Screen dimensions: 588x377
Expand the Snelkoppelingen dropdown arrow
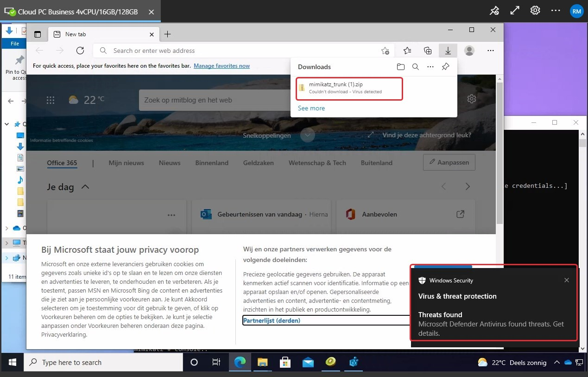tap(307, 135)
